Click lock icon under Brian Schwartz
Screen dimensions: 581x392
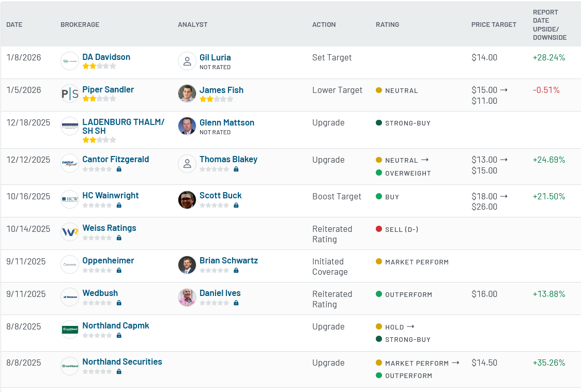236,271
